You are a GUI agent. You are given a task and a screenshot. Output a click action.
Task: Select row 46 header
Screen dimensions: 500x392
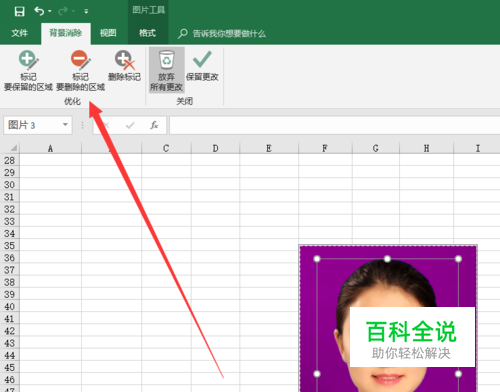tap(10, 379)
